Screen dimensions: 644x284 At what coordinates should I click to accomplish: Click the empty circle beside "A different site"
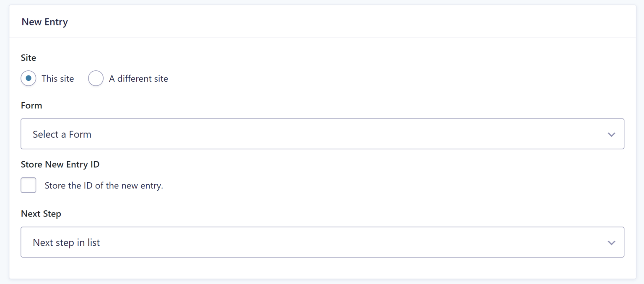96,78
